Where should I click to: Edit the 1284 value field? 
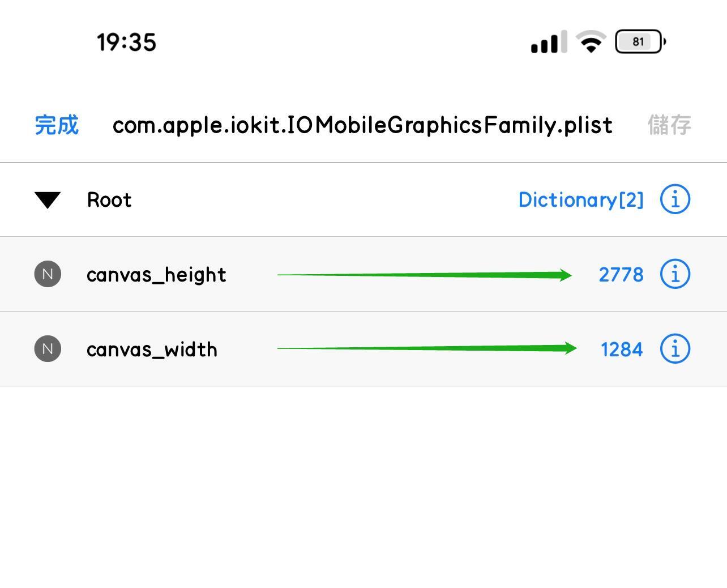point(622,350)
